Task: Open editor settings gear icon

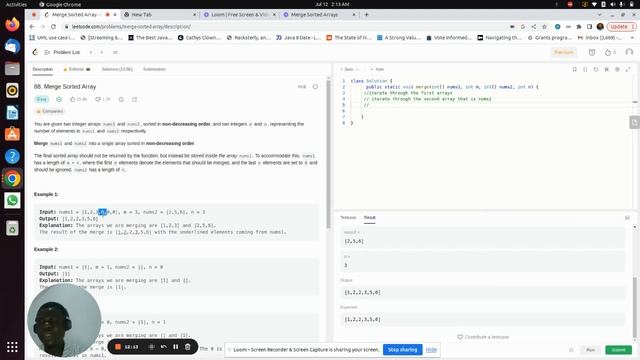Action: [x=617, y=69]
